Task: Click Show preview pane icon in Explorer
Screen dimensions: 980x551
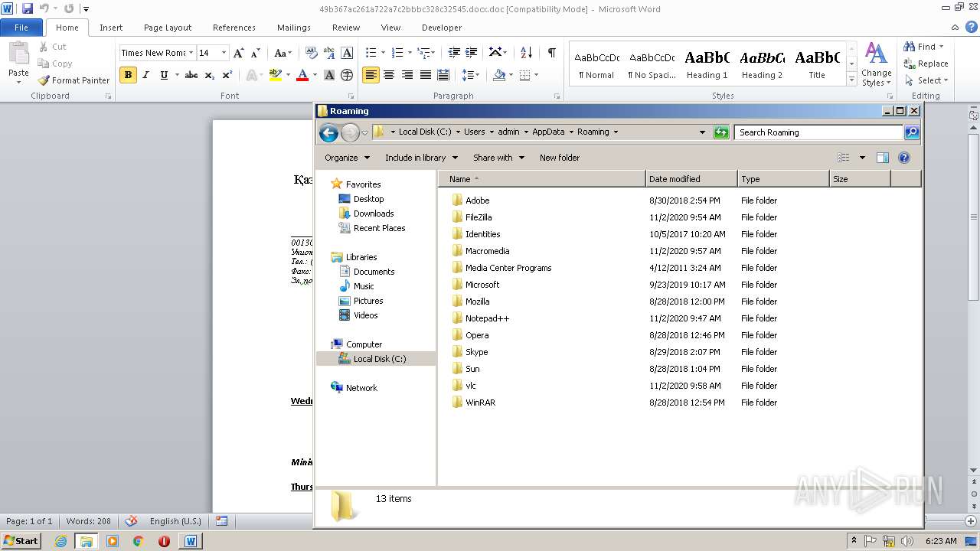Action: [x=883, y=158]
